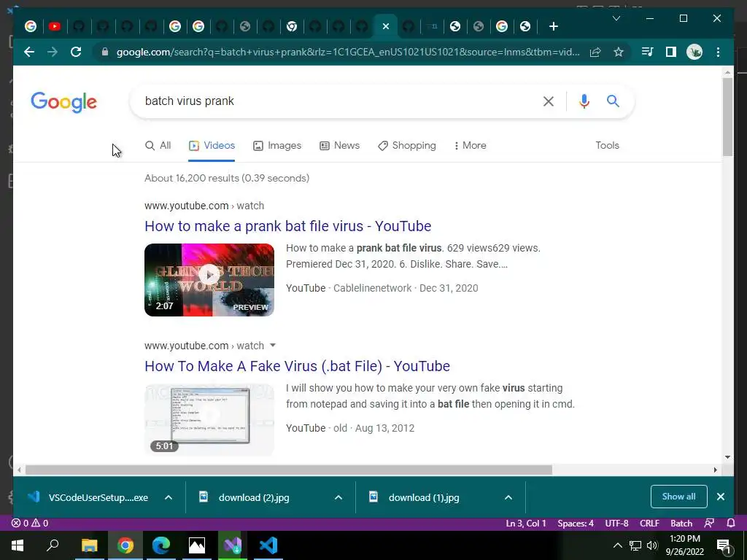
Task: Open Windows taskbar search
Action: pos(53,545)
